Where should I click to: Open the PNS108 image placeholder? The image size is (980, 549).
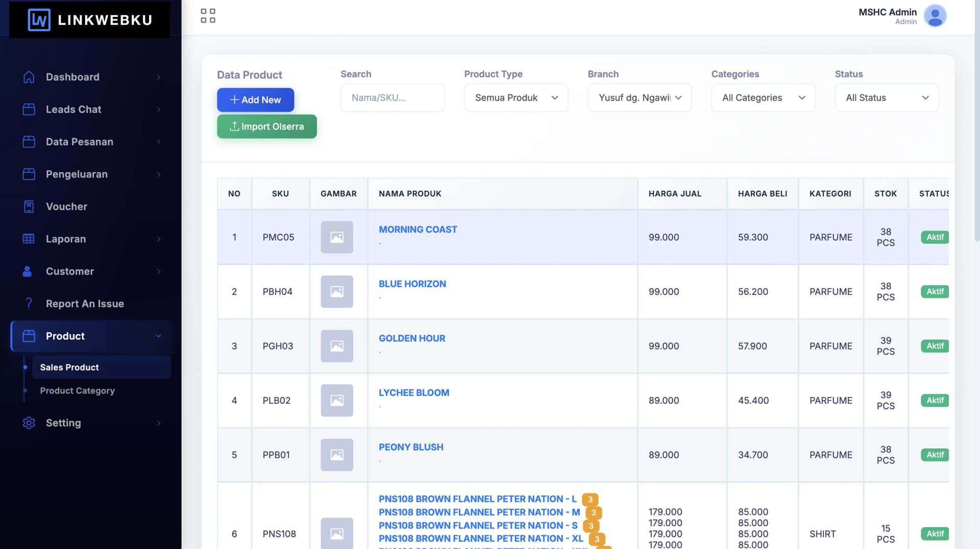[337, 534]
